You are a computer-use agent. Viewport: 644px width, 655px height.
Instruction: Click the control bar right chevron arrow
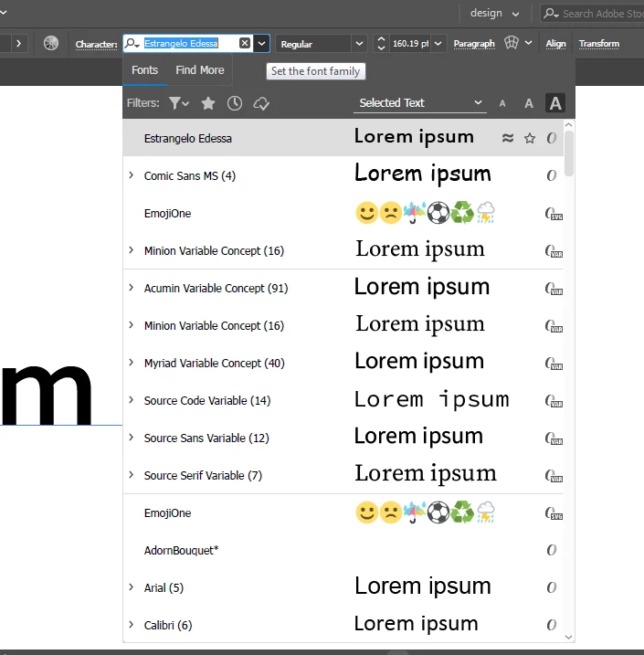[x=18, y=44]
